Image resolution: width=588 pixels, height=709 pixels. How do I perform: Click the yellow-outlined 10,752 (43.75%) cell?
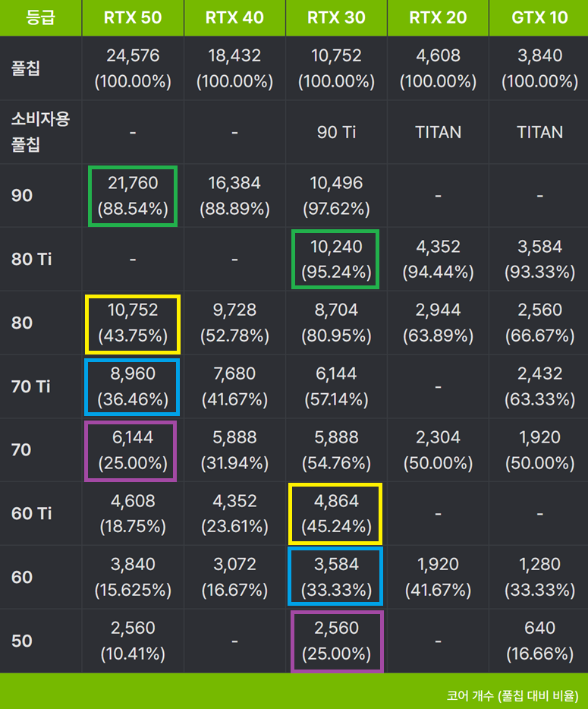tap(133, 323)
